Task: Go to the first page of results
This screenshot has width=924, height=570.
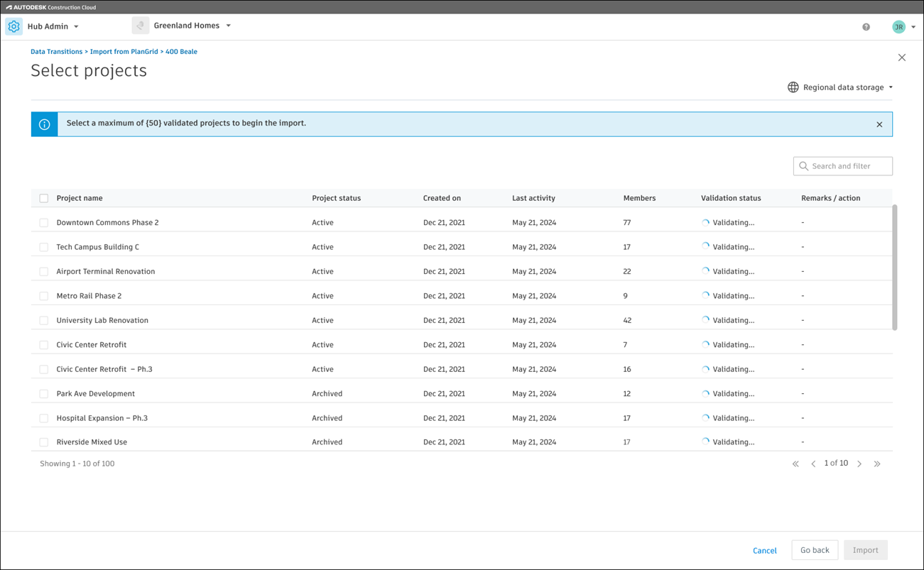Action: (x=795, y=464)
